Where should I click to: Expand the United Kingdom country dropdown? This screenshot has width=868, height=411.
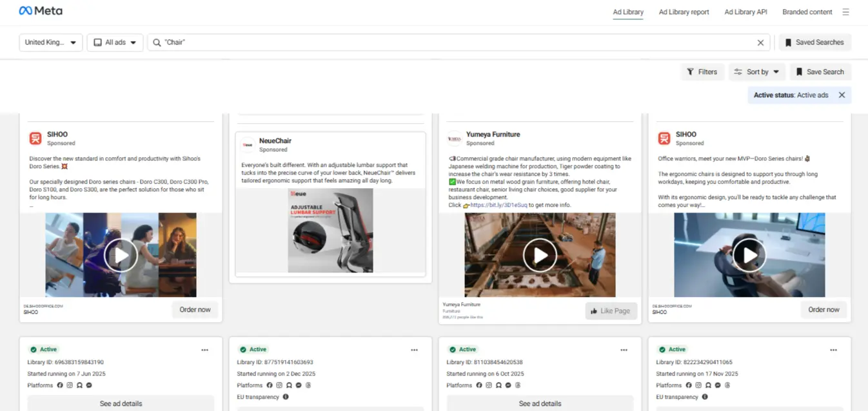tap(51, 43)
